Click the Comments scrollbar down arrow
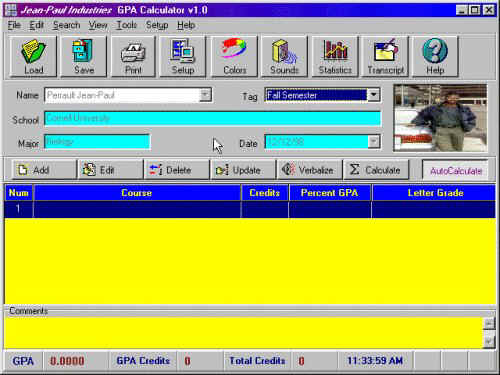 click(489, 342)
